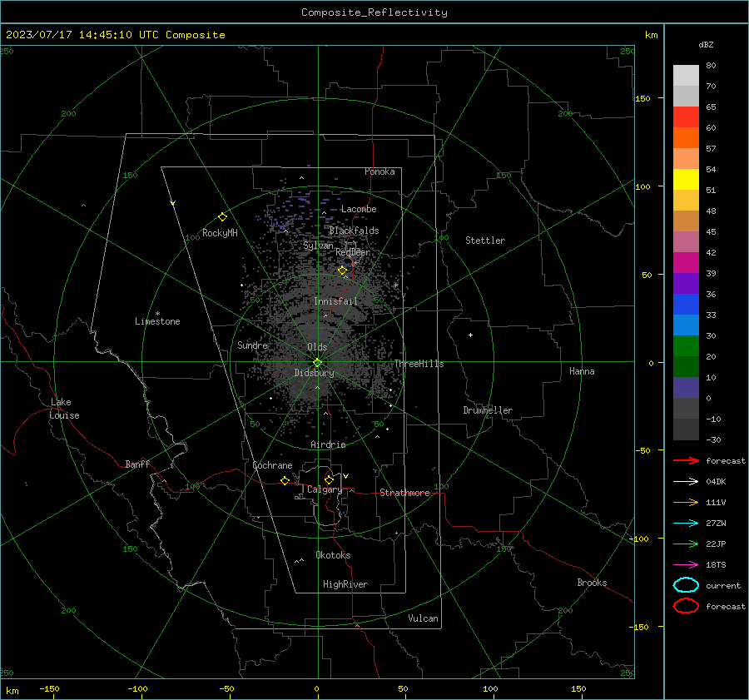Click the Strathmore city label
This screenshot has height=700, width=749.
tap(404, 493)
